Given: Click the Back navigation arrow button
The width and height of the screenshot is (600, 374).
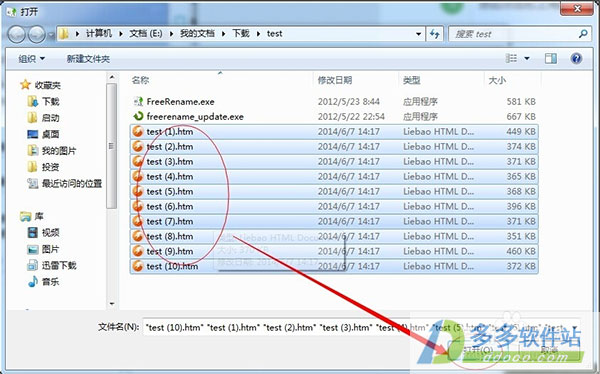Looking at the screenshot, I should coord(16,35).
